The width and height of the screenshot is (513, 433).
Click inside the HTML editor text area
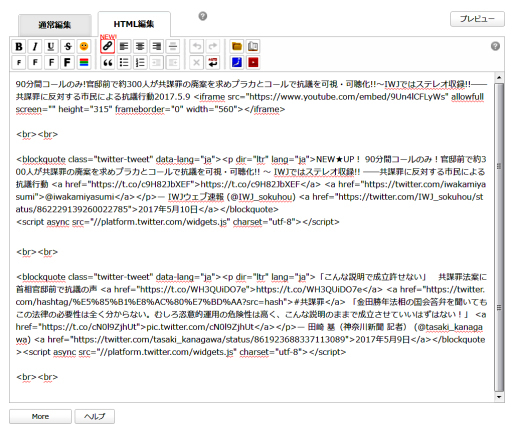tap(252, 237)
